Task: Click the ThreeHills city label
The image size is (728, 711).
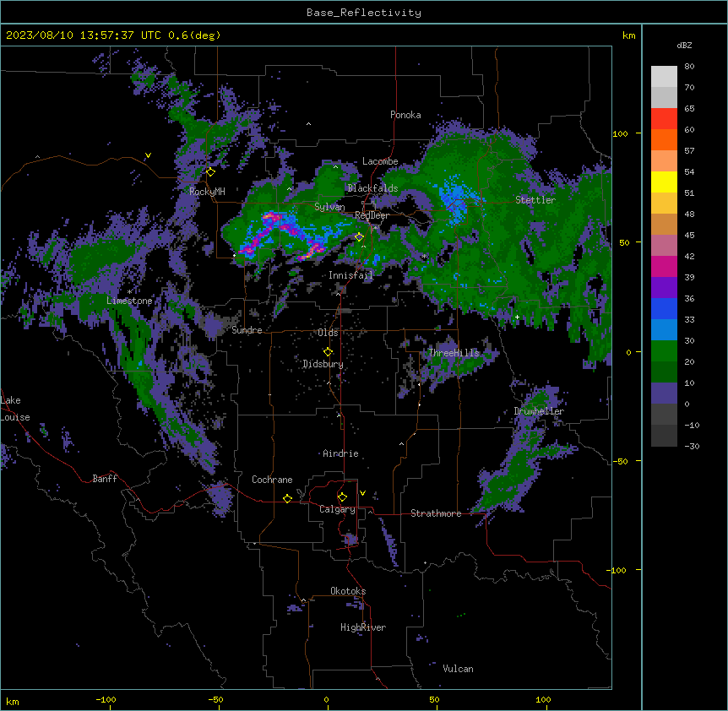Action: click(x=454, y=353)
